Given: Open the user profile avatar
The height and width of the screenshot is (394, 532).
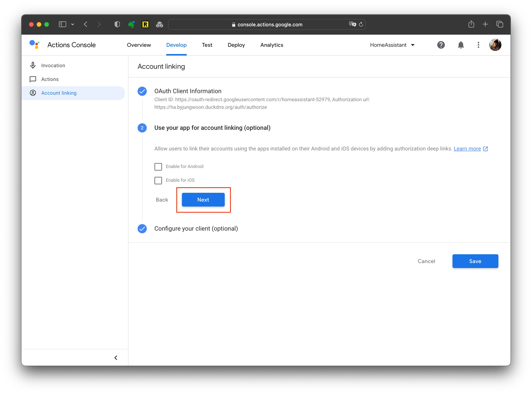Looking at the screenshot, I should point(495,45).
